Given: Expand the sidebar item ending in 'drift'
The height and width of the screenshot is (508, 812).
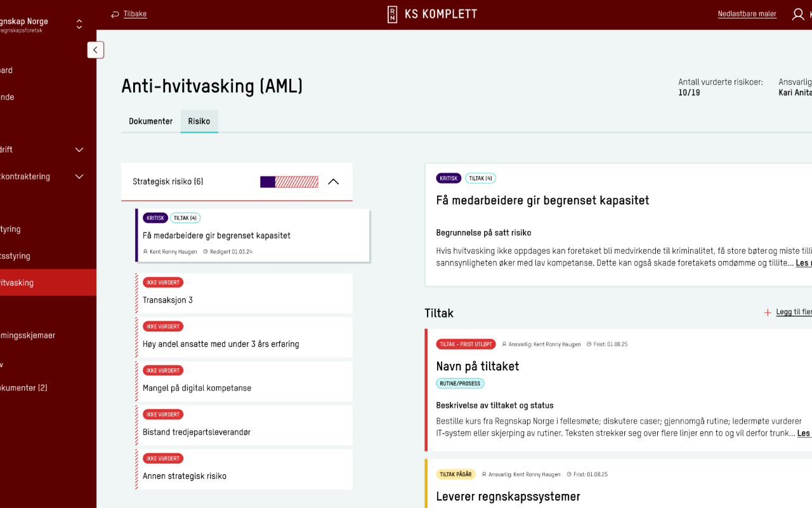Looking at the screenshot, I should pyautogui.click(x=79, y=150).
